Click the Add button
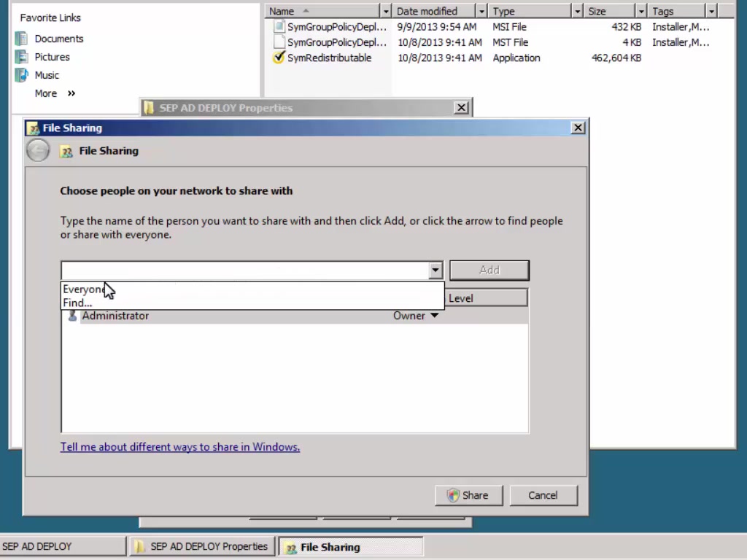The width and height of the screenshot is (747, 560). click(x=489, y=270)
